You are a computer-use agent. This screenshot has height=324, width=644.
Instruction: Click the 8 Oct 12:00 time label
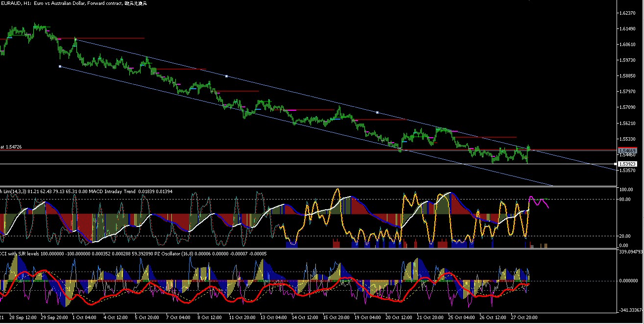tap(210, 318)
